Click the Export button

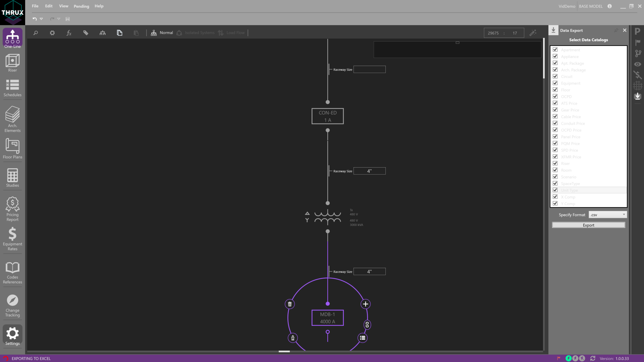point(588,225)
